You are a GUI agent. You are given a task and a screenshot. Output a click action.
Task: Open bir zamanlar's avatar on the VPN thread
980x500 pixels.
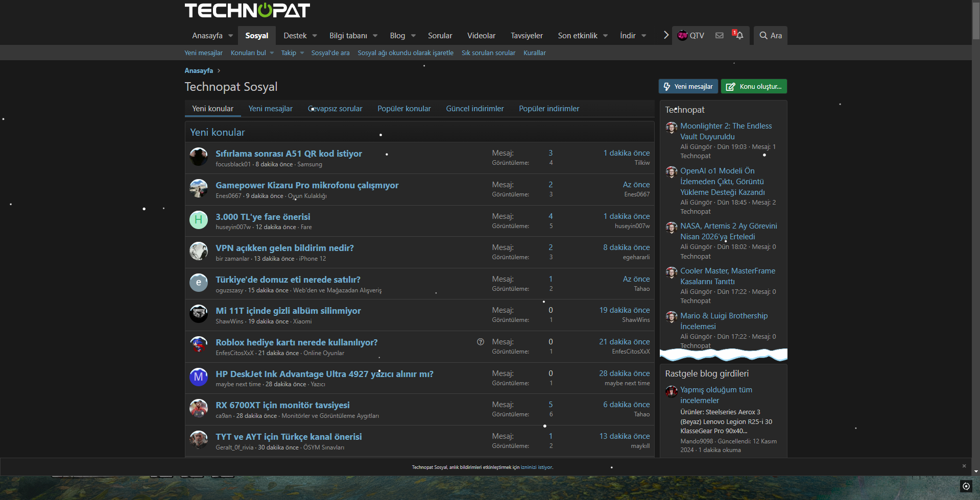point(199,251)
